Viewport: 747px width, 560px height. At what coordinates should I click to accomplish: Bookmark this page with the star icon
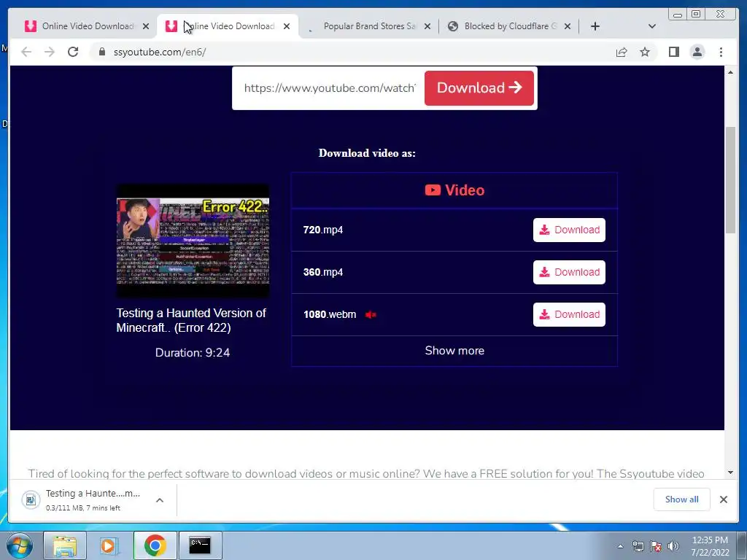[x=645, y=52]
